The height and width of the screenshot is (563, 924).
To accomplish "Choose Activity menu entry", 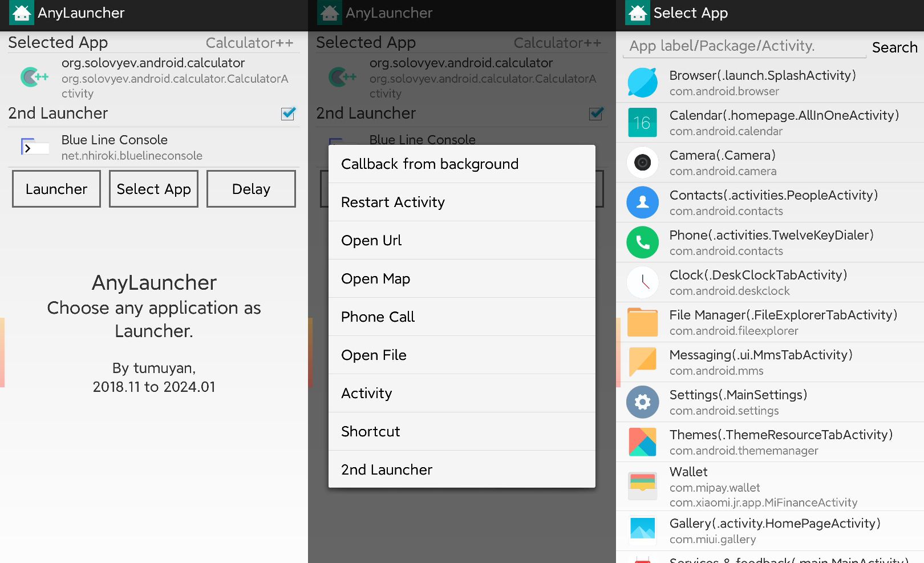I will click(462, 394).
